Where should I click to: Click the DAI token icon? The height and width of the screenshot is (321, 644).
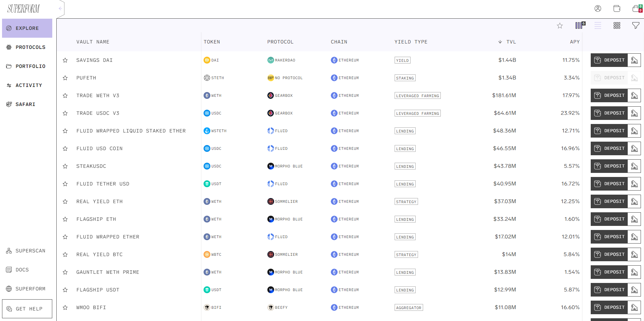[x=207, y=60]
